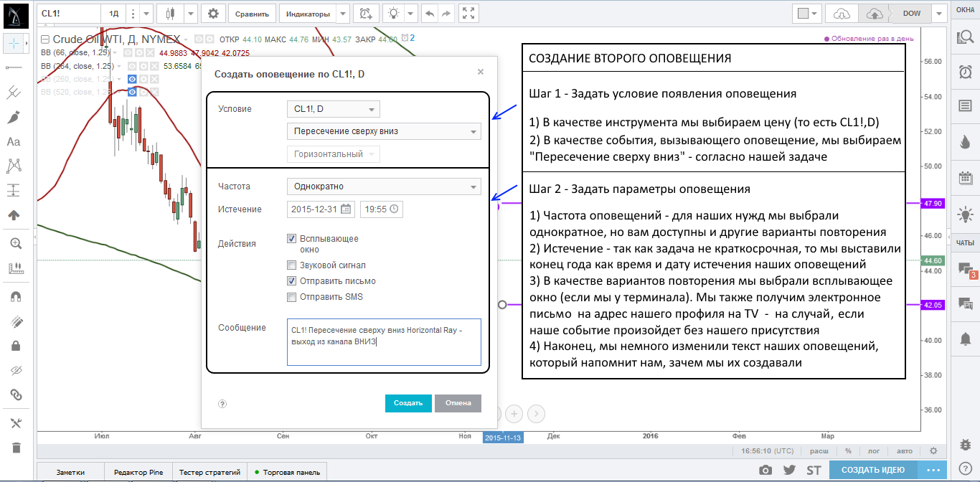The height and width of the screenshot is (482, 980).
Task: Enable the 'Отправить SMS' checkbox
Action: pyautogui.click(x=291, y=297)
